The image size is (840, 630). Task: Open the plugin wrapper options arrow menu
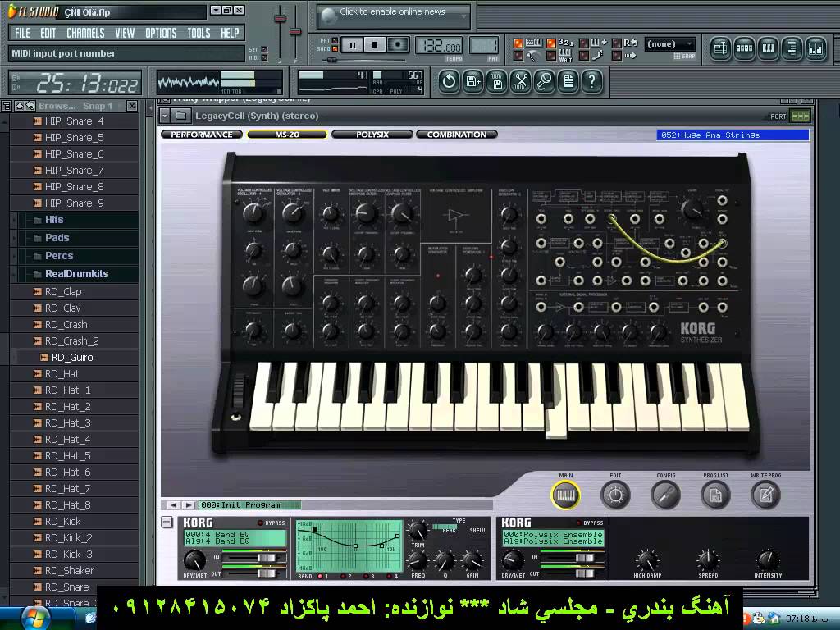tap(165, 116)
